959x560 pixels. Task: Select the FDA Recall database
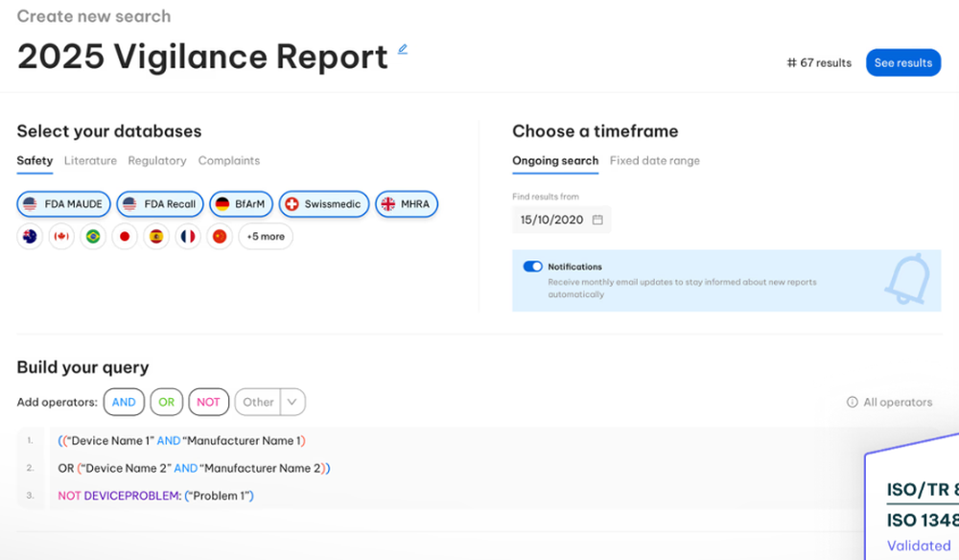pos(159,203)
